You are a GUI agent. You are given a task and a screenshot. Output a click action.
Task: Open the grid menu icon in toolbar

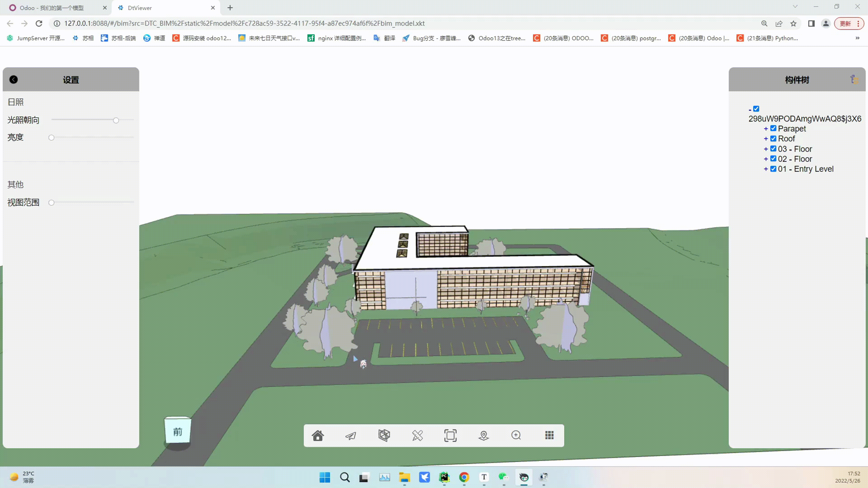(549, 435)
